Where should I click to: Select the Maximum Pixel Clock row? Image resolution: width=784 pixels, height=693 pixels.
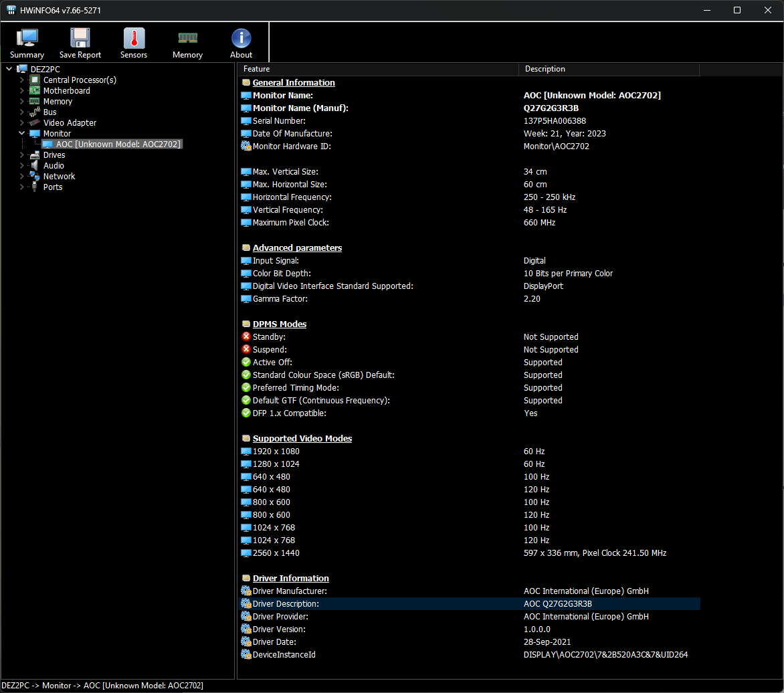pyautogui.click(x=470, y=223)
